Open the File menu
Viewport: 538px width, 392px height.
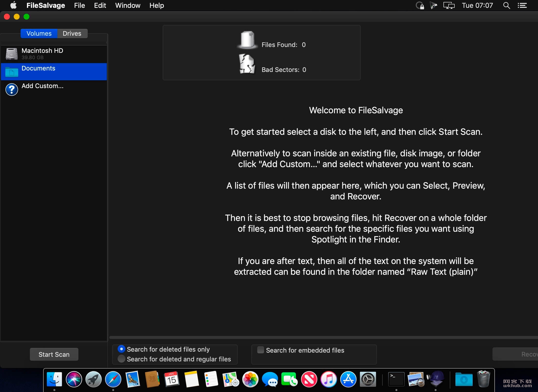(x=79, y=5)
